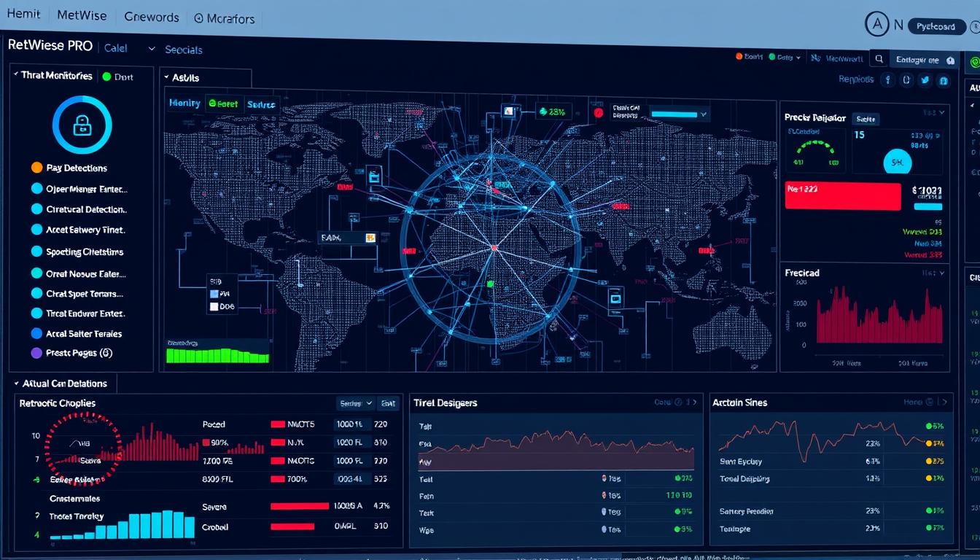
Task: Expand the Precta Peijator panel chevron
Action: [941, 113]
